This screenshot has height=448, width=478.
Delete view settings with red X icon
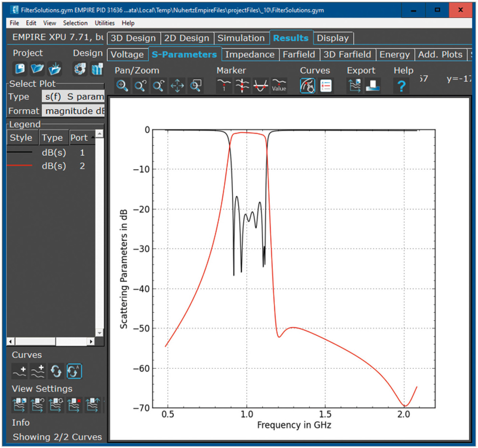click(74, 405)
